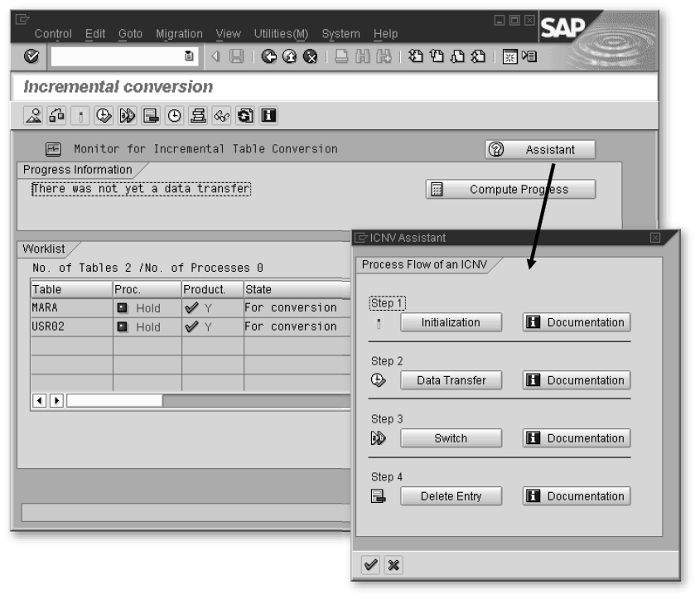Click the stacked print-like icon in application toolbar
Screen dimensions: 700x599
point(198,116)
